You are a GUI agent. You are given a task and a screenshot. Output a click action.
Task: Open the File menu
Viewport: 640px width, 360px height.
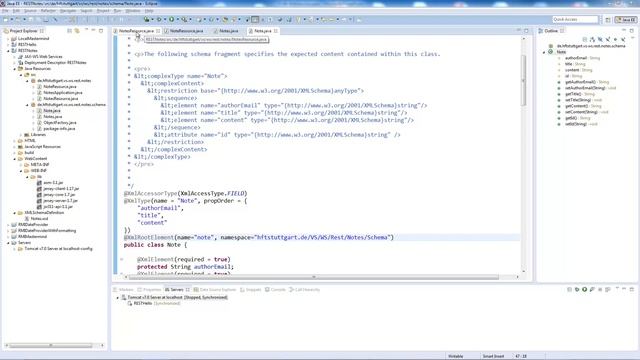tap(5, 11)
